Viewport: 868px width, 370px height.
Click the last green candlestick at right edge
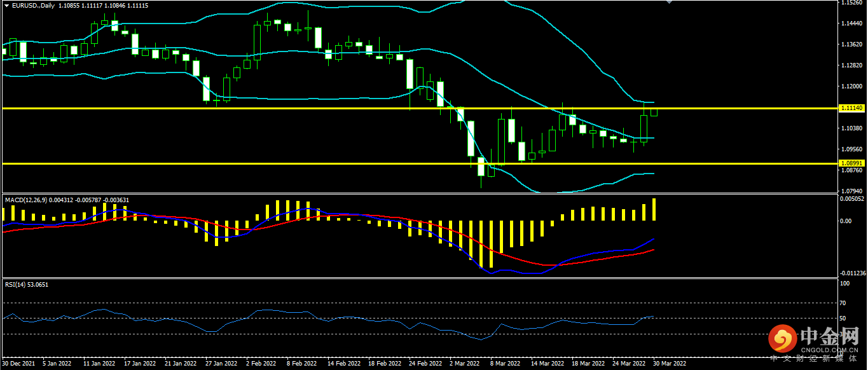tap(654, 112)
